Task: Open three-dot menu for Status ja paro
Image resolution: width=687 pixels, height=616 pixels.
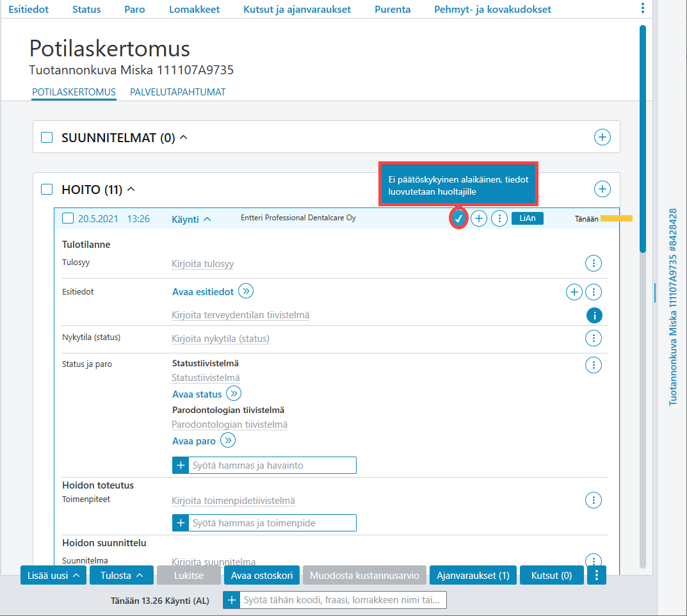Action: coord(594,365)
